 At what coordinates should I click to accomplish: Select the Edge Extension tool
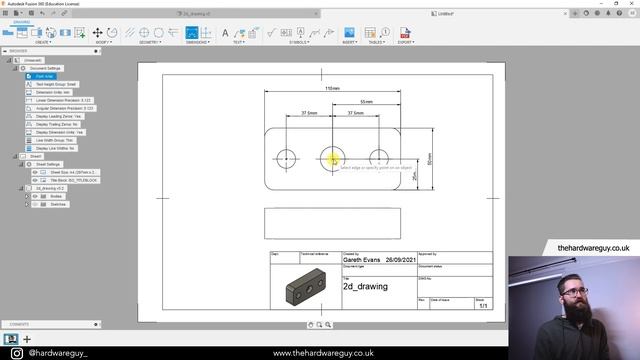point(173,33)
